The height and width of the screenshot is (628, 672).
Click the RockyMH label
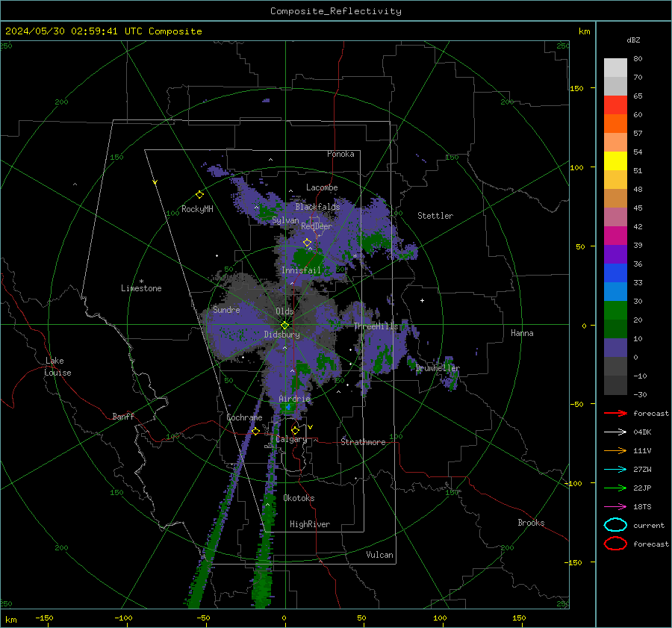point(197,209)
